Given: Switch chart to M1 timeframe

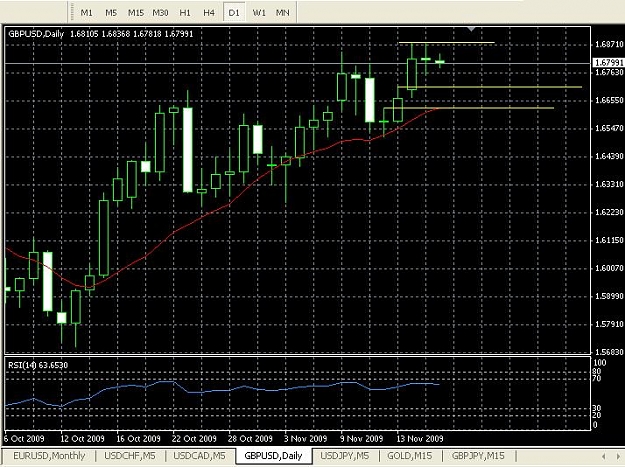Looking at the screenshot, I should (x=86, y=13).
